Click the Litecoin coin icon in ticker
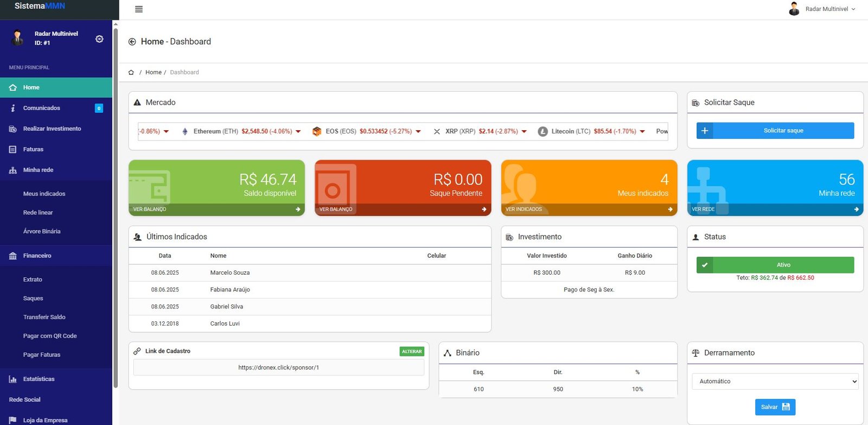868x425 pixels. coord(542,131)
